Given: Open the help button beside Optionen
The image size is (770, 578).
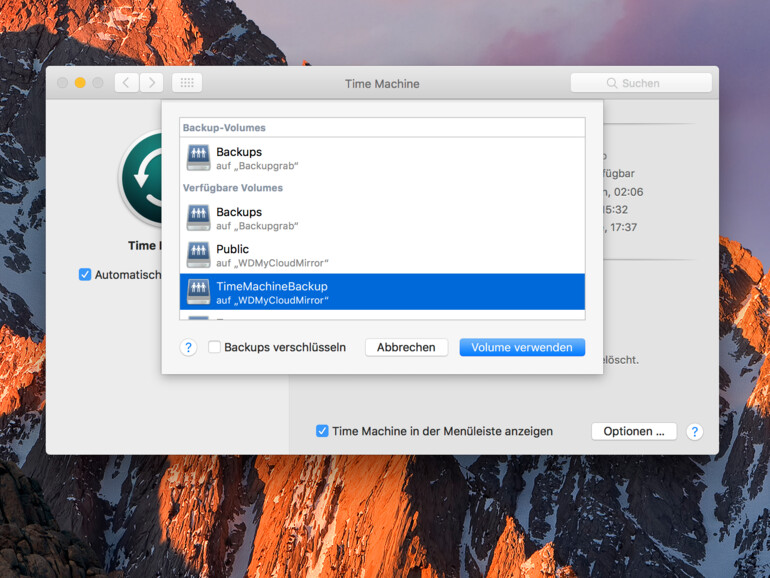Looking at the screenshot, I should [x=694, y=432].
